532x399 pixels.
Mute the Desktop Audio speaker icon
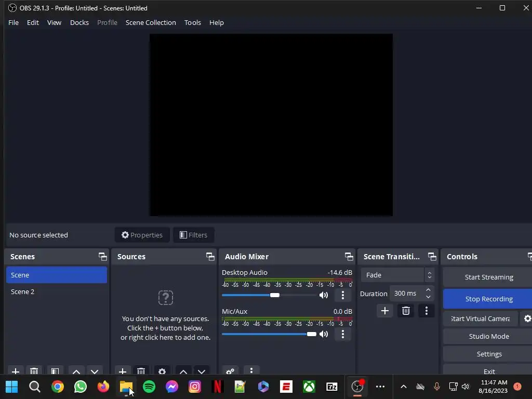coord(324,295)
